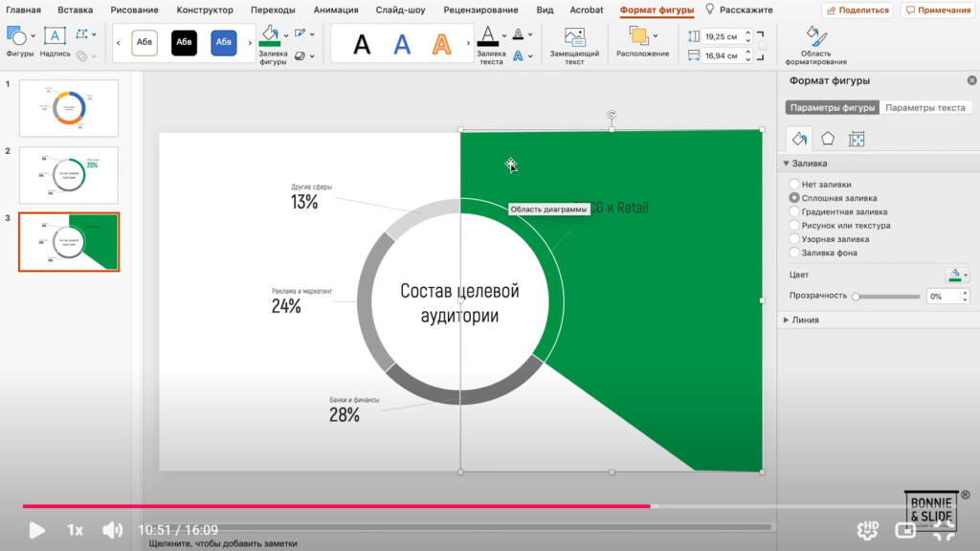The image size is (980, 551).
Task: Open the Вставка ribbon tab
Action: point(75,10)
